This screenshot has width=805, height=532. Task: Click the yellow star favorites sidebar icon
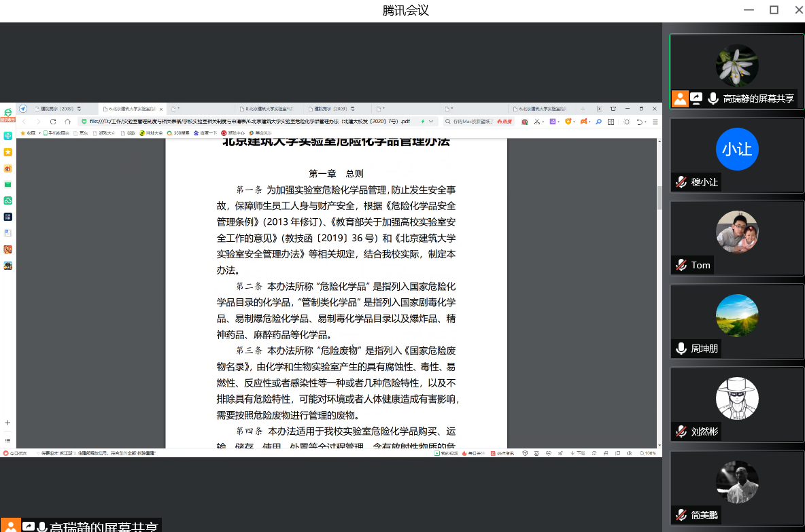(x=8, y=152)
